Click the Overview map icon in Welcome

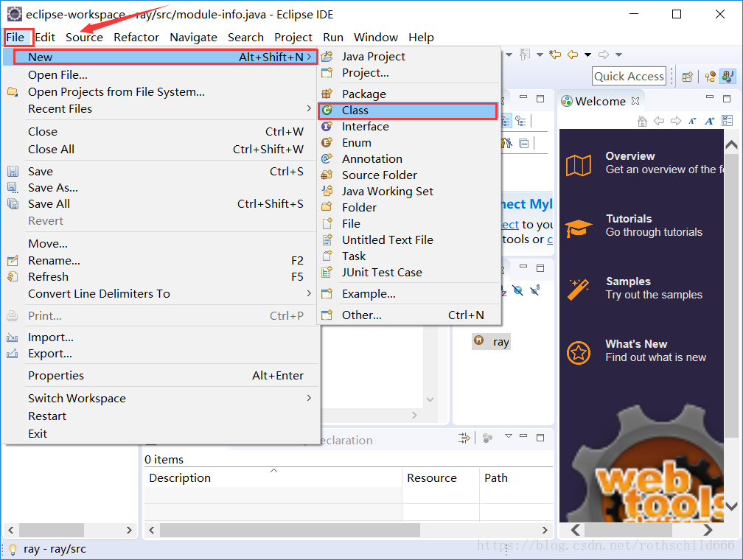(579, 165)
